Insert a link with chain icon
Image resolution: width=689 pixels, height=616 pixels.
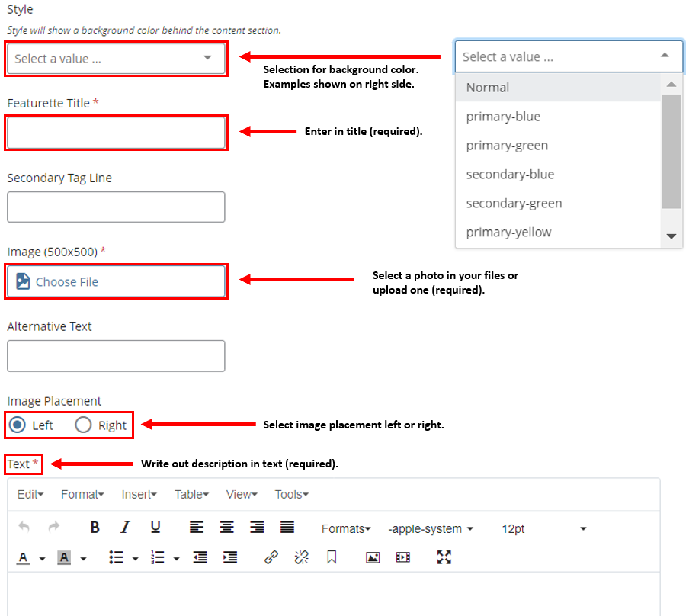coord(271,557)
